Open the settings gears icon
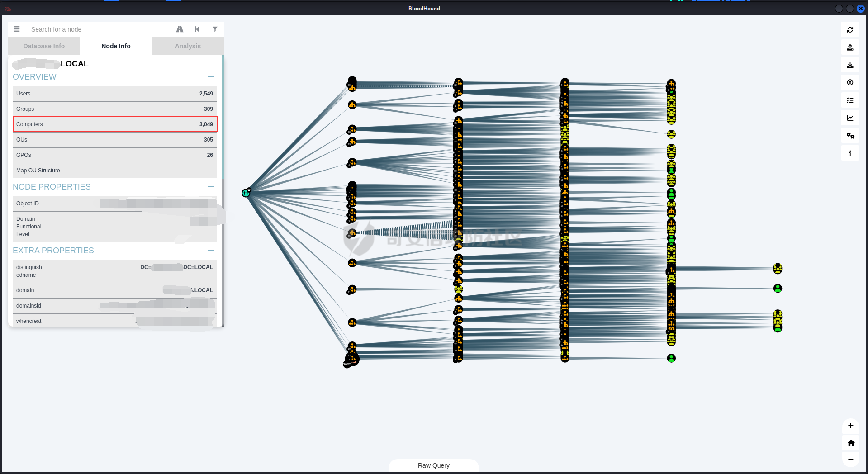Viewport: 868px width, 474px height. (850, 136)
